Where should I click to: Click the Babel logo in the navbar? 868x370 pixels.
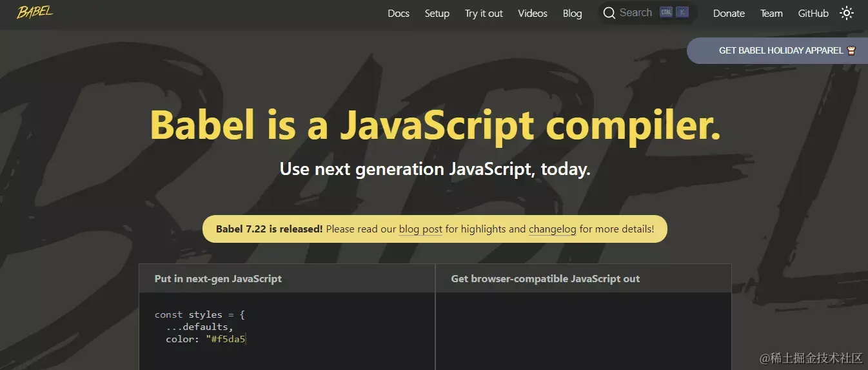(35, 12)
